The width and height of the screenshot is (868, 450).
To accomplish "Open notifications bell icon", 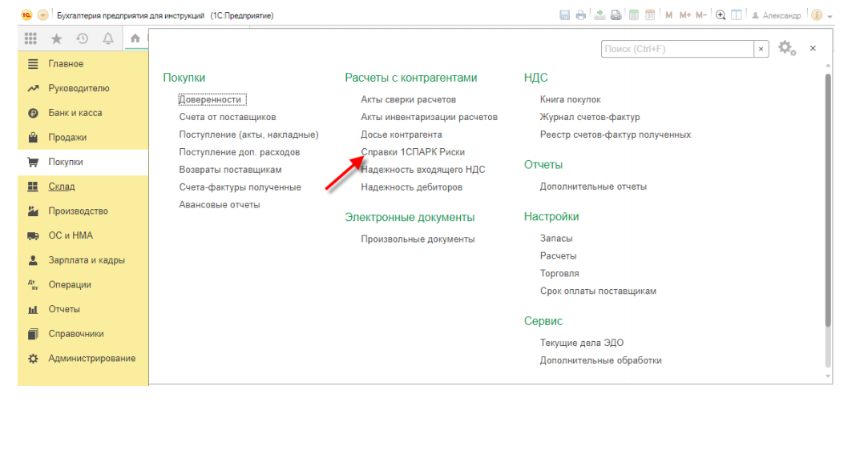I will click(108, 38).
